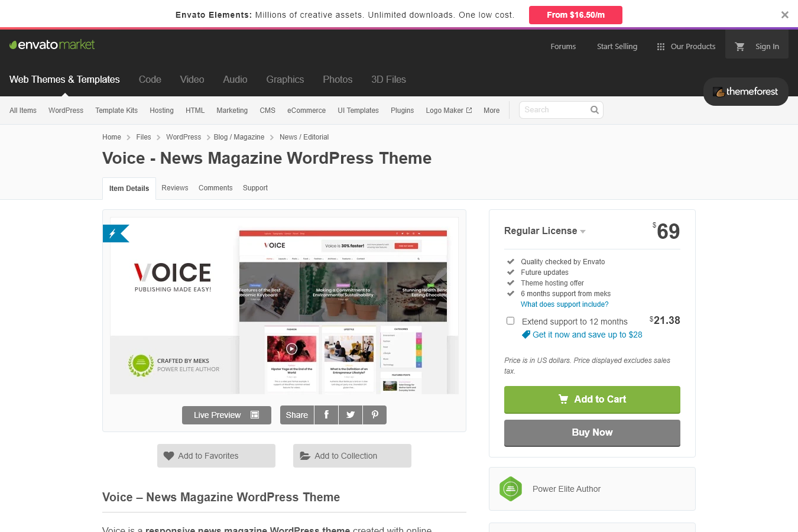This screenshot has height=532, width=798.
Task: Switch to the Comments tab
Action: point(215,188)
